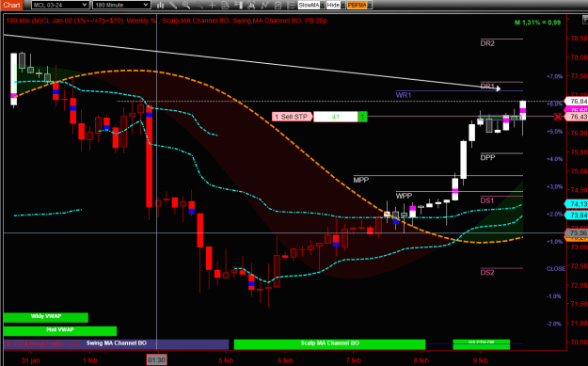Viewport: 588px width, 366px height.
Task: Click the green order quantity 1 box
Action: pos(362,117)
